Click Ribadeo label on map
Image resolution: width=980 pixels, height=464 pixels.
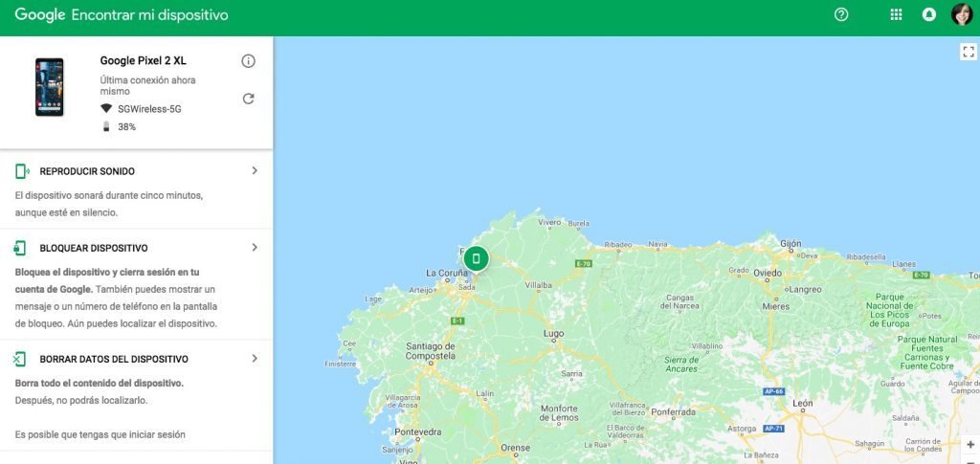tap(618, 245)
